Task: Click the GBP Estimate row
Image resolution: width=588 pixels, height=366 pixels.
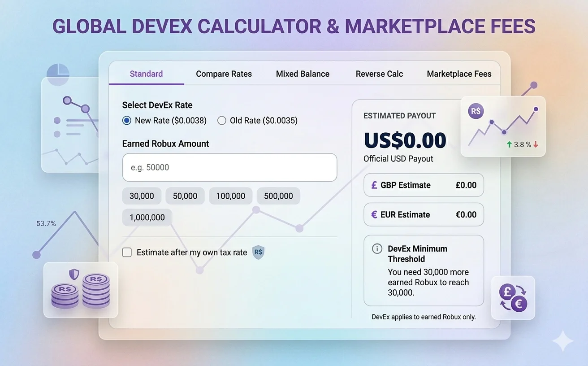Action: pyautogui.click(x=424, y=185)
